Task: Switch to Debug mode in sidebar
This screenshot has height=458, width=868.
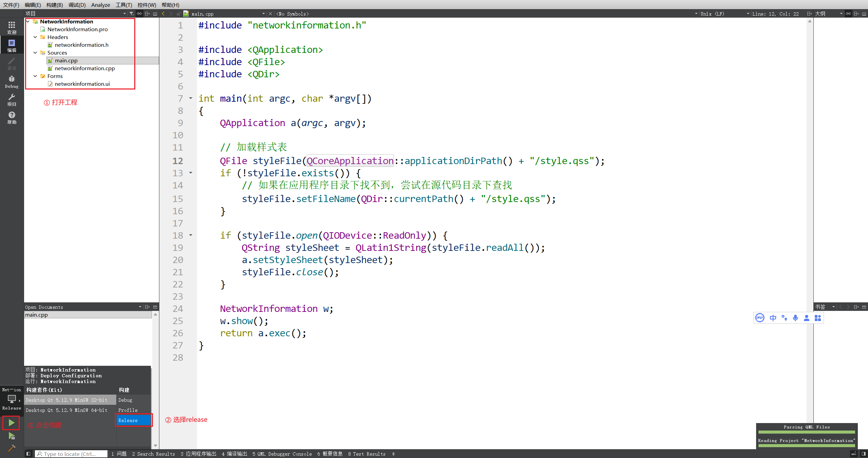Action: [12, 81]
